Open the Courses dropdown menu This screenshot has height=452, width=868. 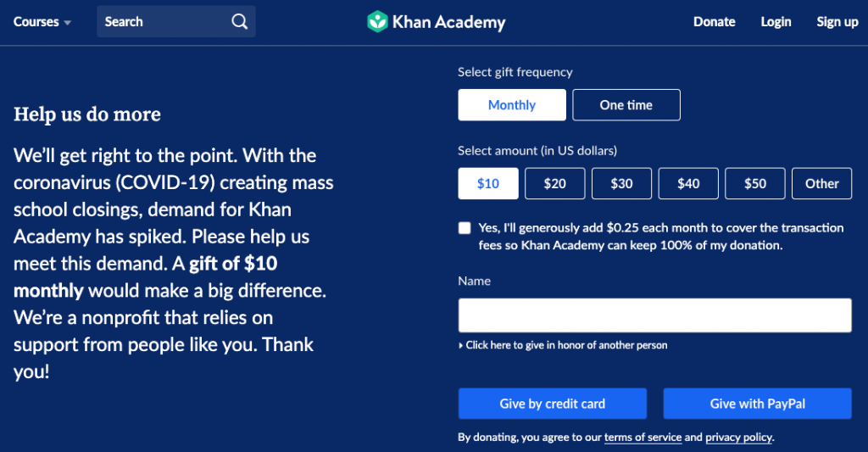[x=42, y=22]
